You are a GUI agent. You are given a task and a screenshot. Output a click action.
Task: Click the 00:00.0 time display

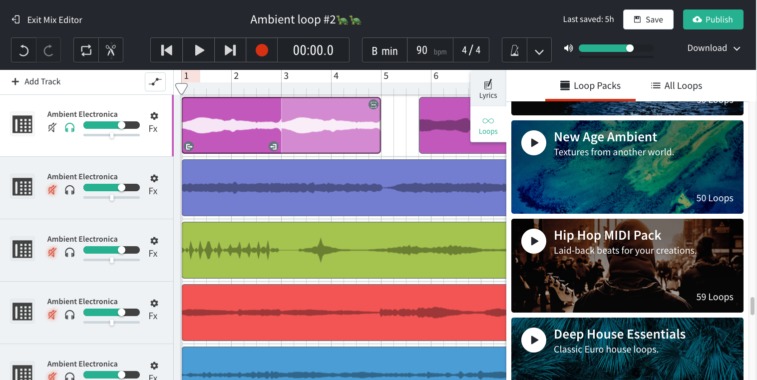(x=313, y=50)
